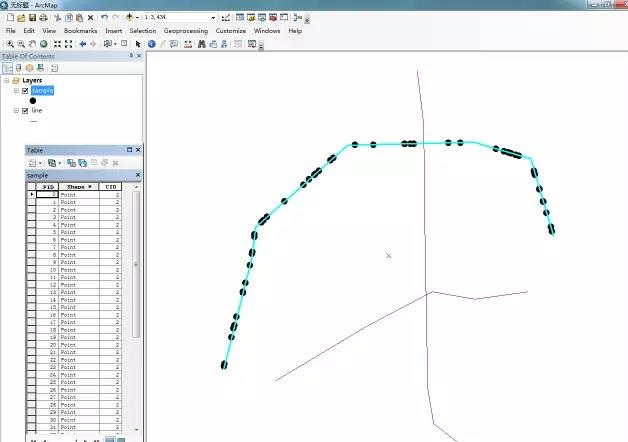Screen dimensions: 628x442
Task: Copy the selected elements
Action: [x=69, y=18]
